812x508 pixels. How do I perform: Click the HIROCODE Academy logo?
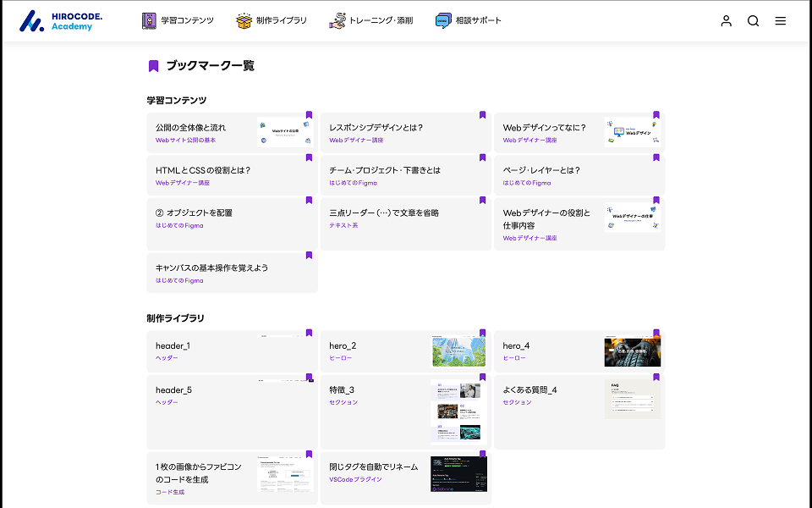(x=56, y=21)
